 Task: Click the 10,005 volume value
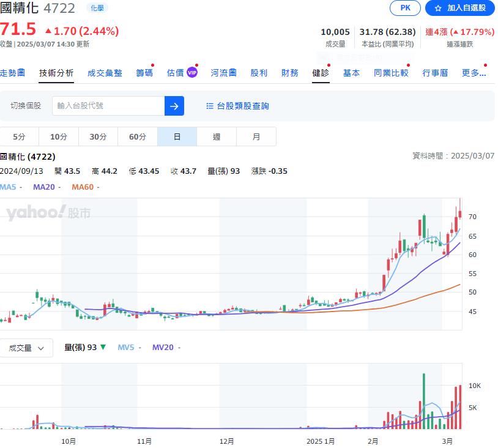click(335, 32)
